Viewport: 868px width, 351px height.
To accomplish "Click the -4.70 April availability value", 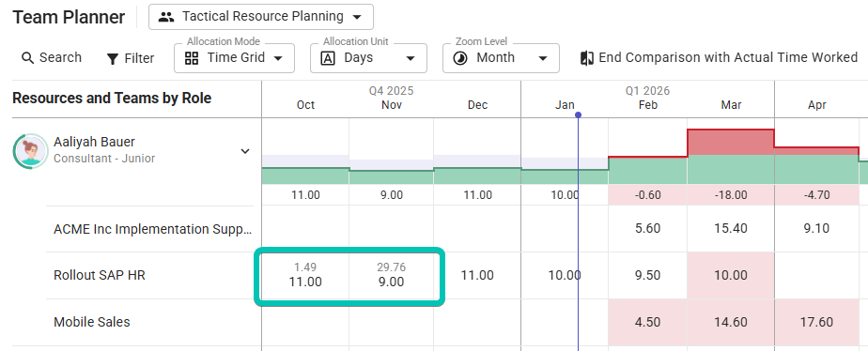I will pyautogui.click(x=817, y=195).
